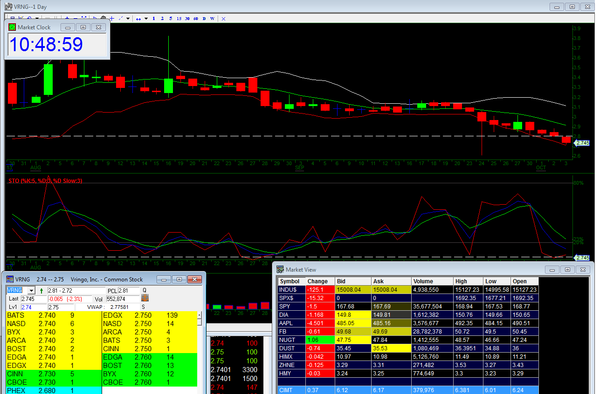Switch chart to 5-minute interval
The image size is (600, 394).
171,18
